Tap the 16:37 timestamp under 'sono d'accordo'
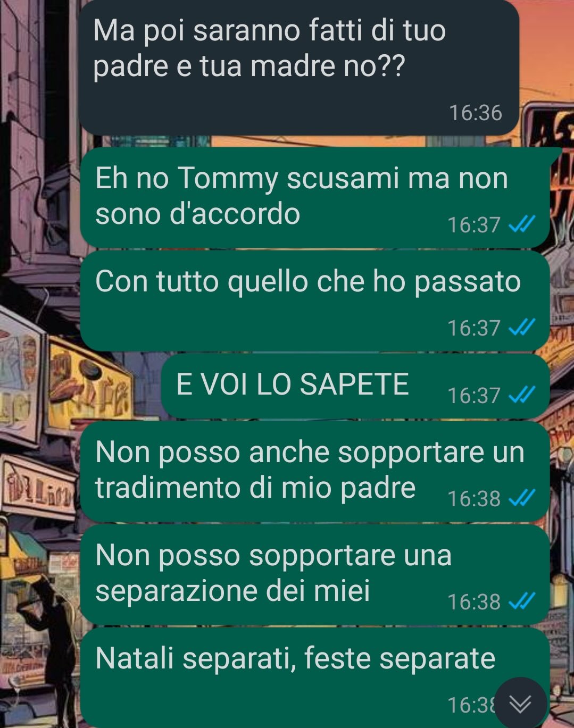The height and width of the screenshot is (728, 574). 473,224
